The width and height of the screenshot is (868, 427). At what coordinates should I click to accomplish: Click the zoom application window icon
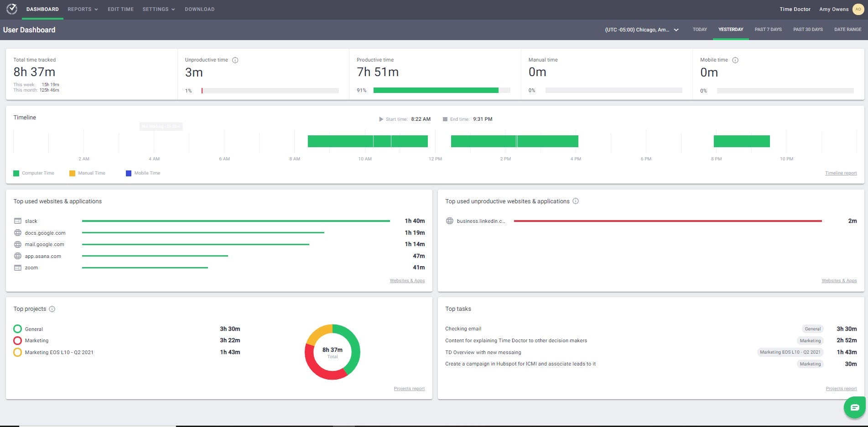18,268
